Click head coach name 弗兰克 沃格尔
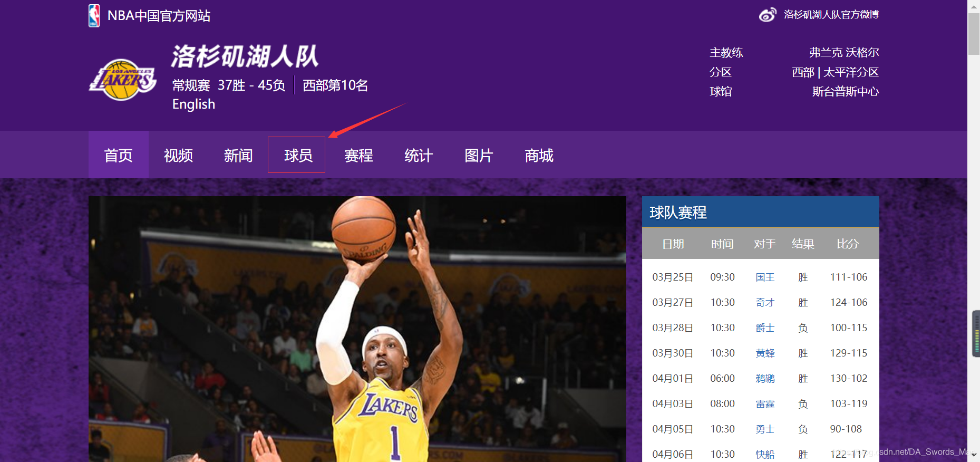 point(844,53)
